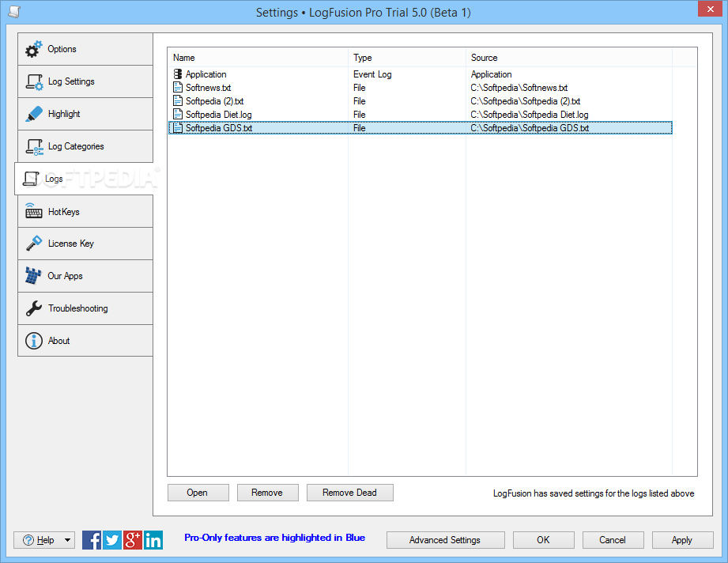Open the About tab

coord(85,341)
